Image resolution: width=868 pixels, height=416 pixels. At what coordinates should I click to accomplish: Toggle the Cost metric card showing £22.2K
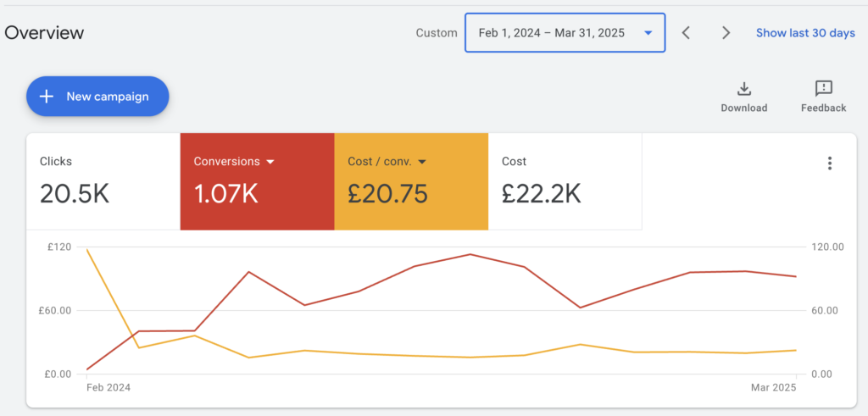pyautogui.click(x=565, y=181)
